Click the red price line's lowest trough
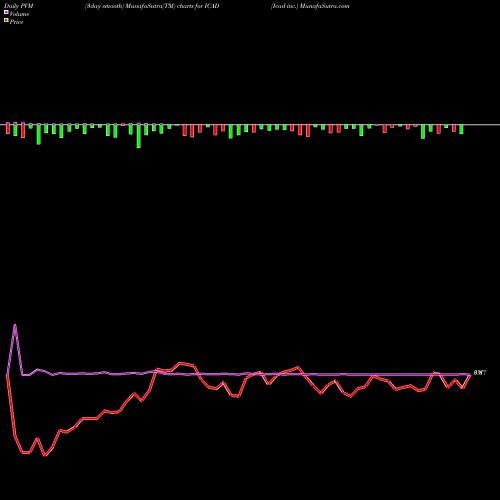The height and width of the screenshot is (500, 500). pos(45,455)
